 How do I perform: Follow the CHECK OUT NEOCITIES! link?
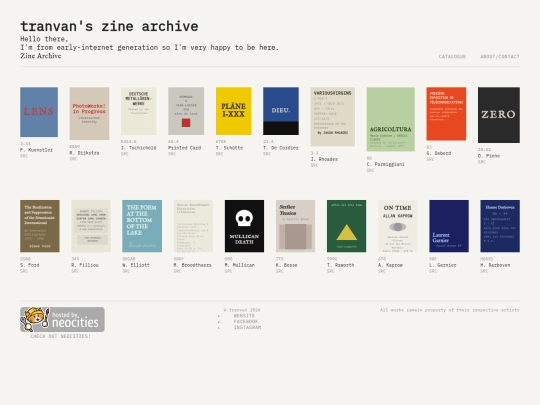pos(60,336)
